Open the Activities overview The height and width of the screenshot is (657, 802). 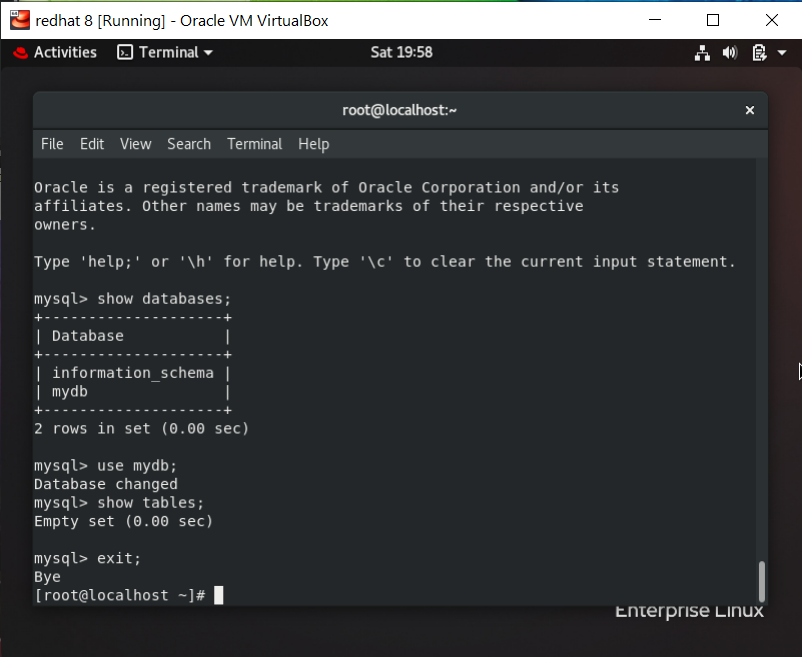pos(65,52)
